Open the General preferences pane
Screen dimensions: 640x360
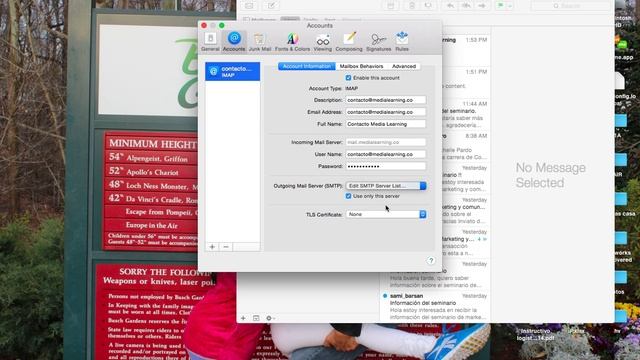tap(210, 42)
